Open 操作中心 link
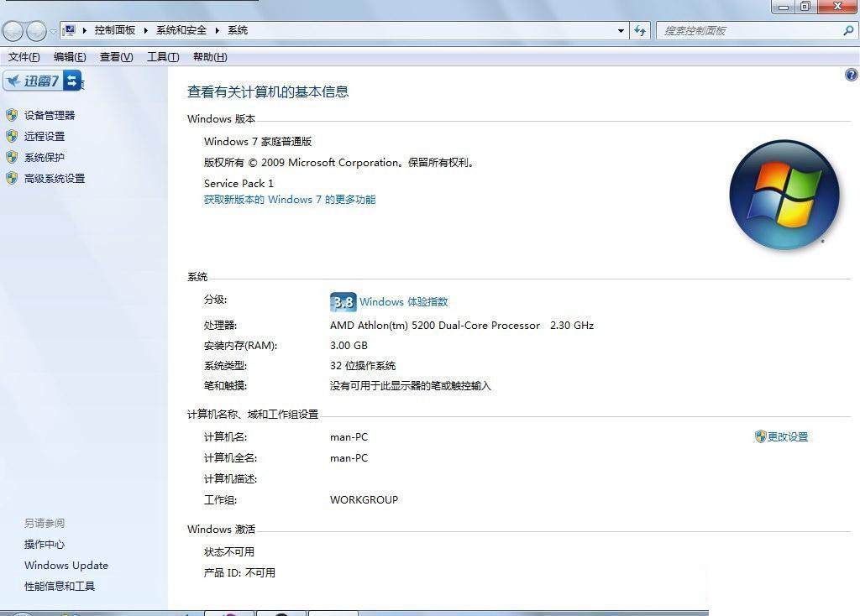The height and width of the screenshot is (616, 860). [45, 544]
